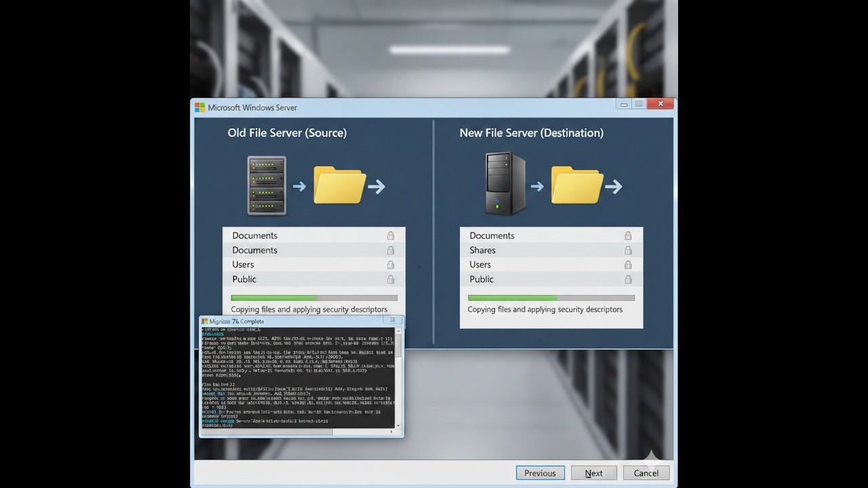Click the migration percent Complete console title

(237, 321)
